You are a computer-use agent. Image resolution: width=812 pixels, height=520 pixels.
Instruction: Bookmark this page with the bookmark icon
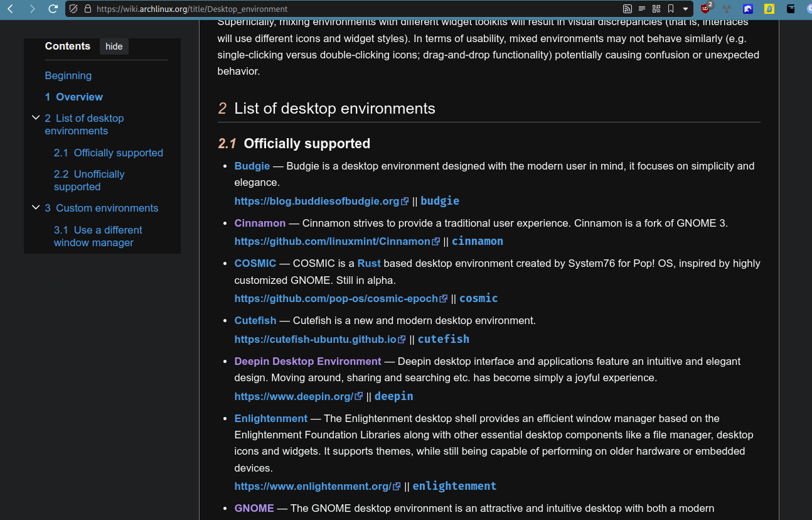[671, 9]
